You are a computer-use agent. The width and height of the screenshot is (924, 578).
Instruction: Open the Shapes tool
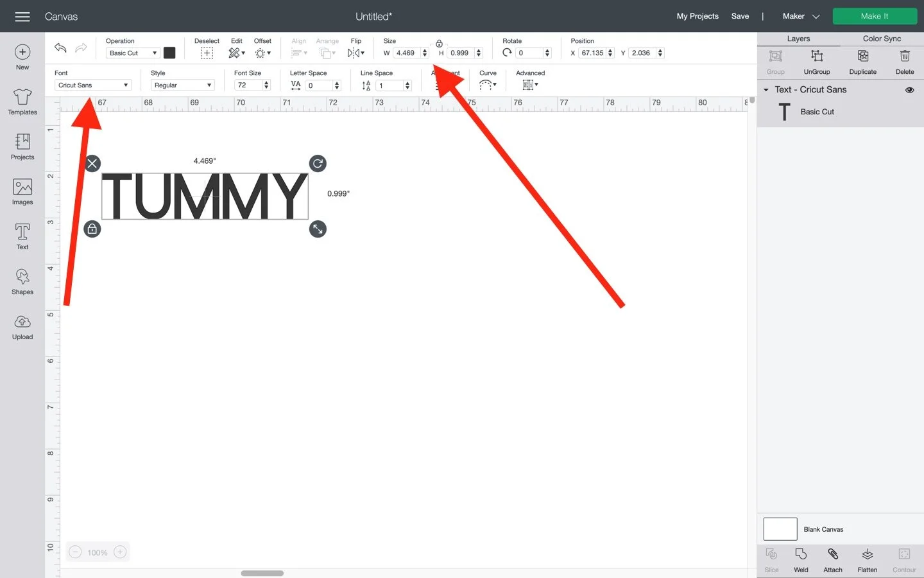22,282
